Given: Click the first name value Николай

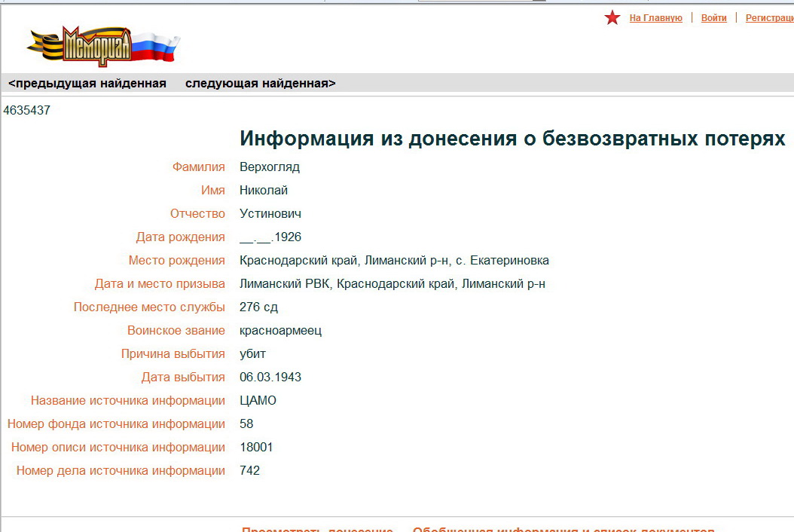Looking at the screenshot, I should click(x=264, y=191).
